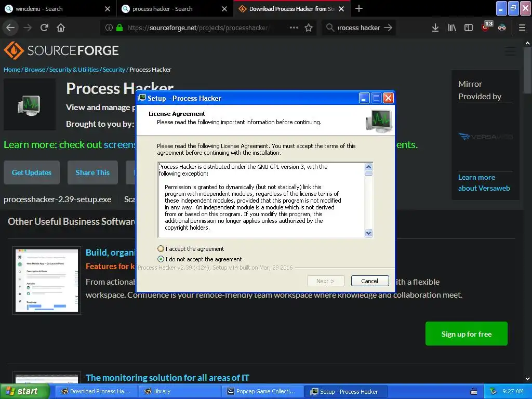
Task: Click the green 'Sign up for free' button
Action: pyautogui.click(x=467, y=334)
